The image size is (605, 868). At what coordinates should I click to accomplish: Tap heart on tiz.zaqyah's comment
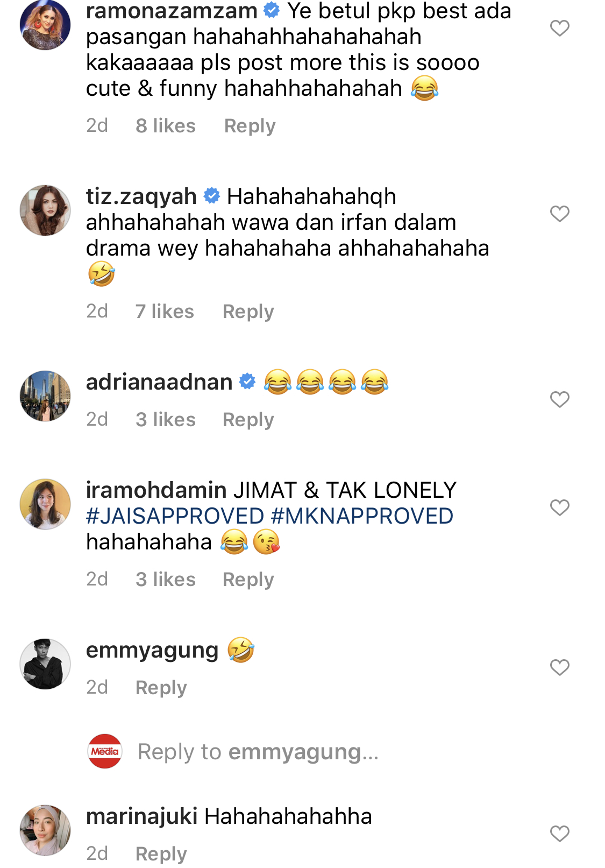(x=559, y=214)
